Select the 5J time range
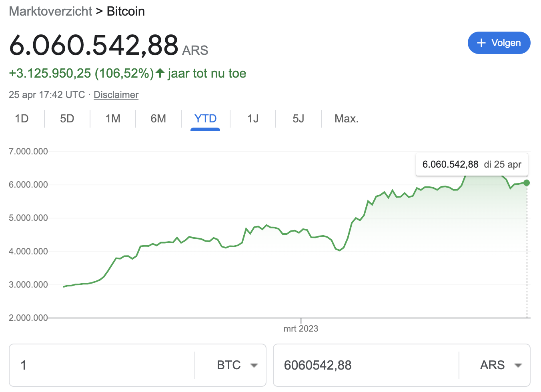 click(298, 119)
